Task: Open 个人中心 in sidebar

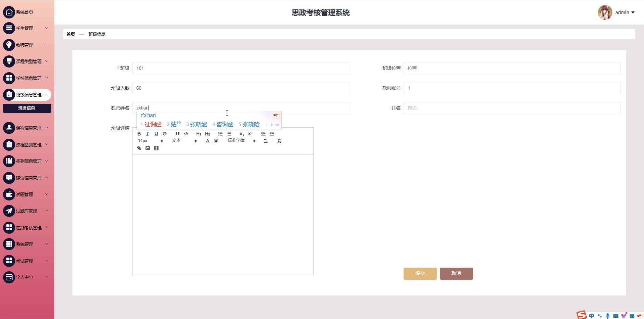Action: pyautogui.click(x=27, y=277)
